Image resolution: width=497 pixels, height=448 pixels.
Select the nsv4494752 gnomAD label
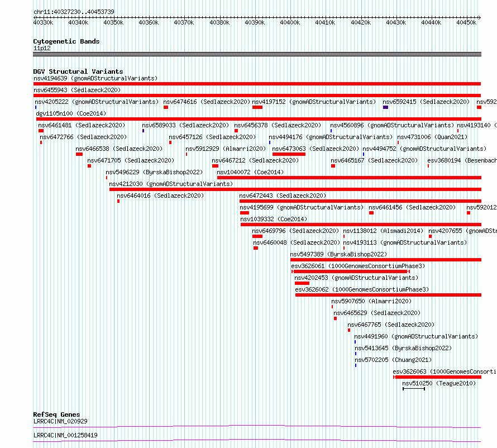pyautogui.click(x=424, y=149)
